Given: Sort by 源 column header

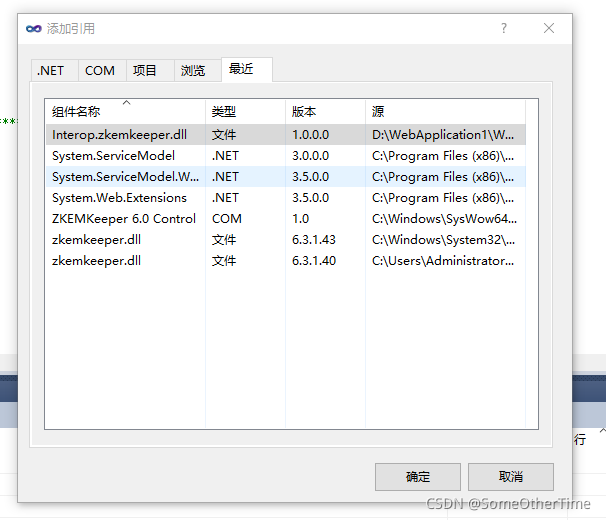Looking at the screenshot, I should (445, 111).
